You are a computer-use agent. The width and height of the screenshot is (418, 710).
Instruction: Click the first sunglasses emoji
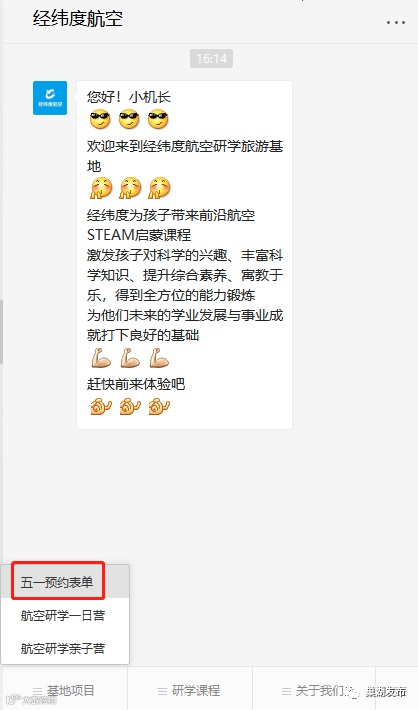100,119
